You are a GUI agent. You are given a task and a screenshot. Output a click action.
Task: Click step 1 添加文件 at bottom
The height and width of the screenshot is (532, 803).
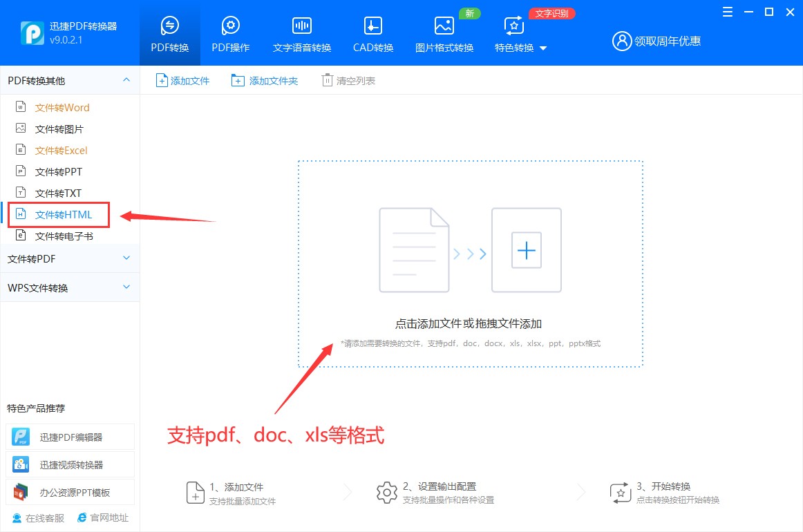(231, 493)
